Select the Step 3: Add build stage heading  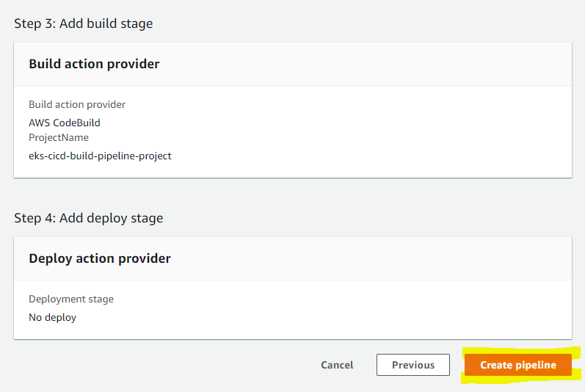tap(84, 23)
